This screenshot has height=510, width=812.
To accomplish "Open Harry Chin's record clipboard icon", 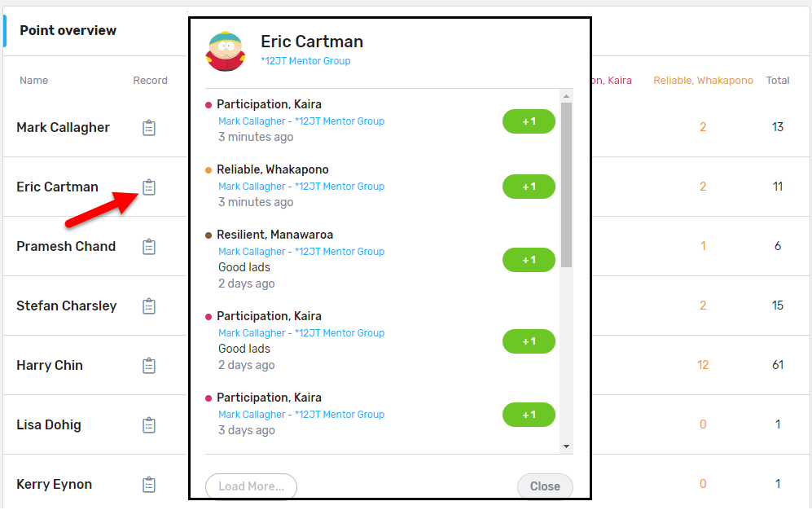I will point(148,366).
